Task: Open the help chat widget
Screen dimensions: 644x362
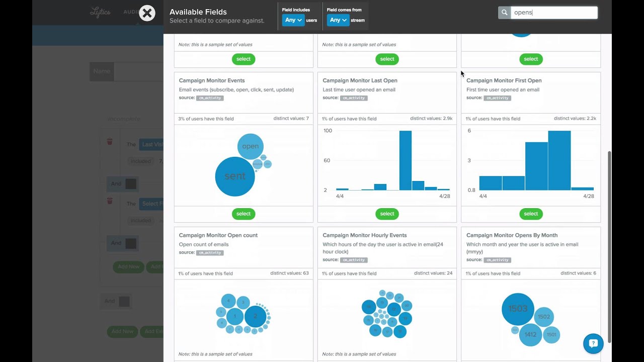Action: 593,343
